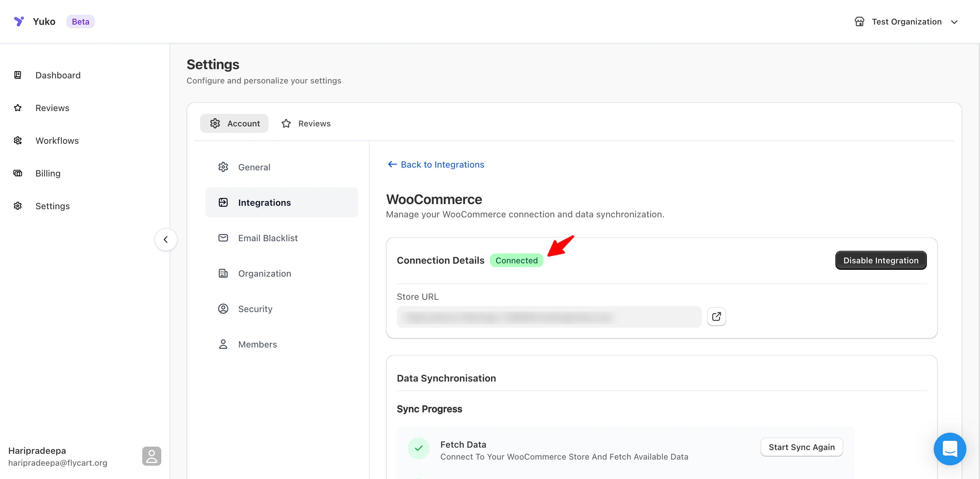The width and height of the screenshot is (980, 479).
Task: Click Start Sync Again button
Action: [x=801, y=447]
